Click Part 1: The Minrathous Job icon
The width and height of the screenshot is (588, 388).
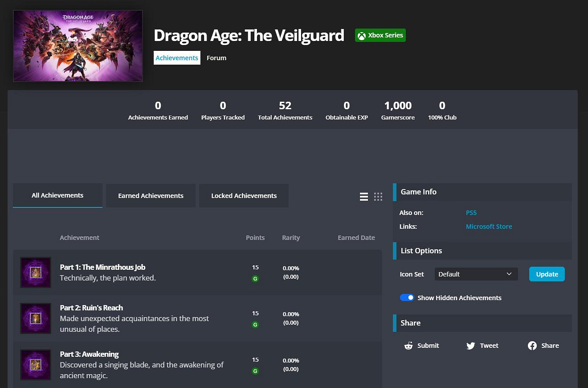(x=36, y=272)
